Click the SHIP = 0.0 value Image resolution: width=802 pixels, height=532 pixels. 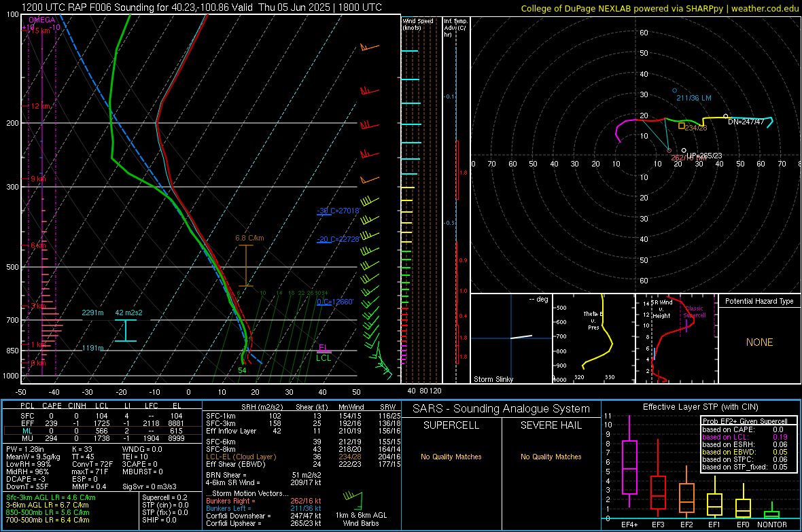pos(159,520)
